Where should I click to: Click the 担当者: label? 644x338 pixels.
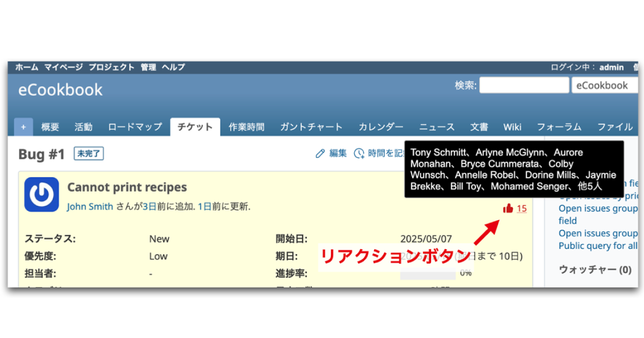click(40, 274)
